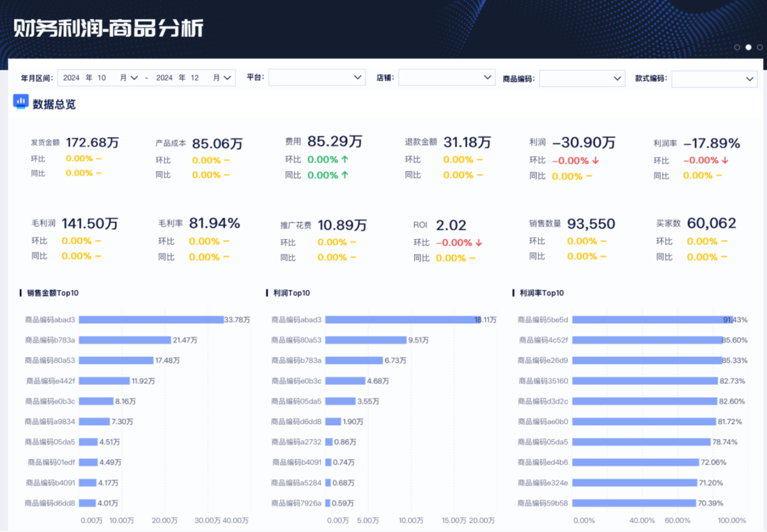Open the 商品编码 dropdown selector
Image resolution: width=767 pixels, height=532 pixels.
pyautogui.click(x=582, y=78)
